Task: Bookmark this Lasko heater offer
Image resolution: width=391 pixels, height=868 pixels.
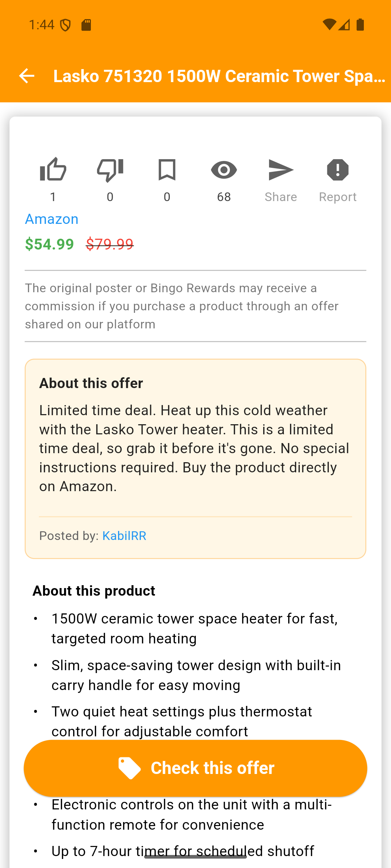Action: [167, 170]
